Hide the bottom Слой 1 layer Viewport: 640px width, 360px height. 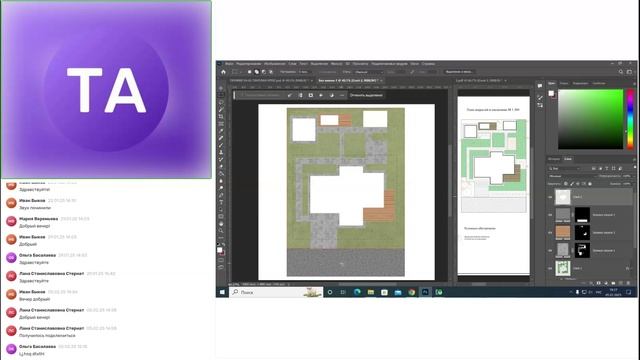click(550, 268)
